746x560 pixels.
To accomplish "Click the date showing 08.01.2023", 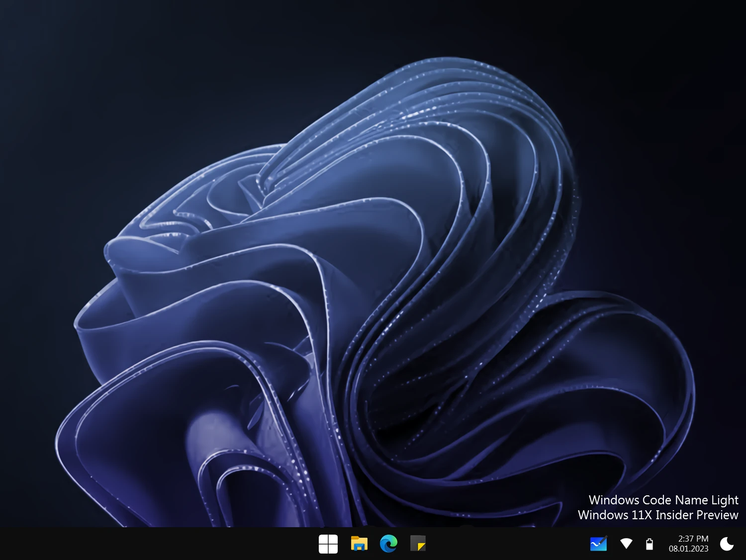I will click(688, 549).
